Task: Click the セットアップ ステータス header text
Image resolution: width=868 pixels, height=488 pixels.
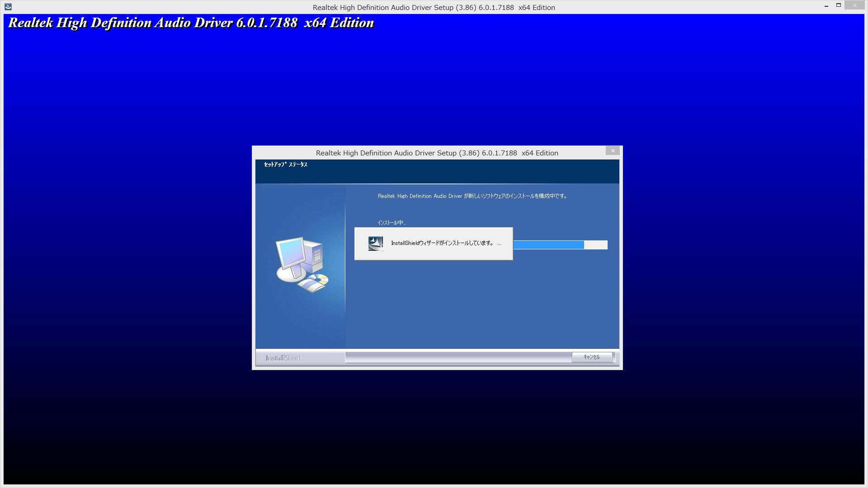Action: click(x=286, y=164)
